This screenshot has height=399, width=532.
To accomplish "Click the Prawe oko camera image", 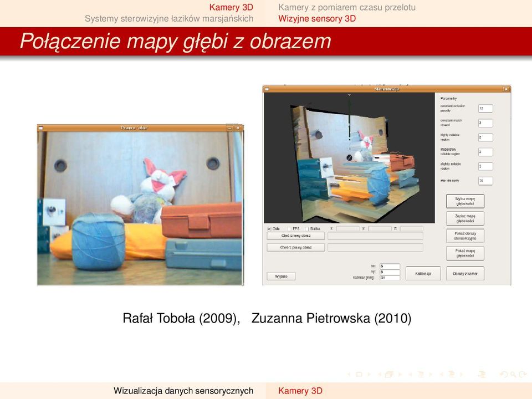I will [x=140, y=208].
